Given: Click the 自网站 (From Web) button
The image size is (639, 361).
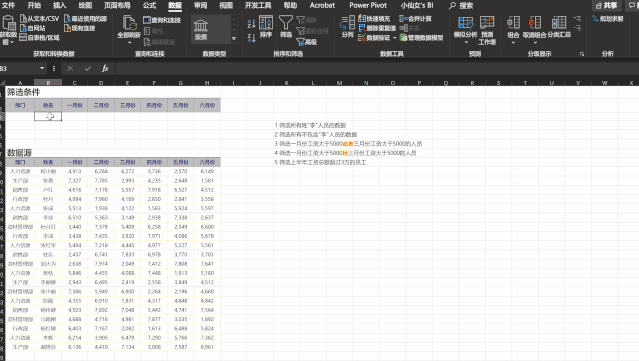Looking at the screenshot, I should 33,28.
